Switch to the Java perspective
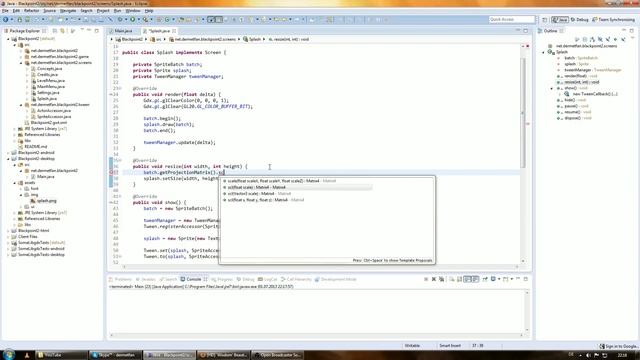640x360 pixels. [560, 20]
